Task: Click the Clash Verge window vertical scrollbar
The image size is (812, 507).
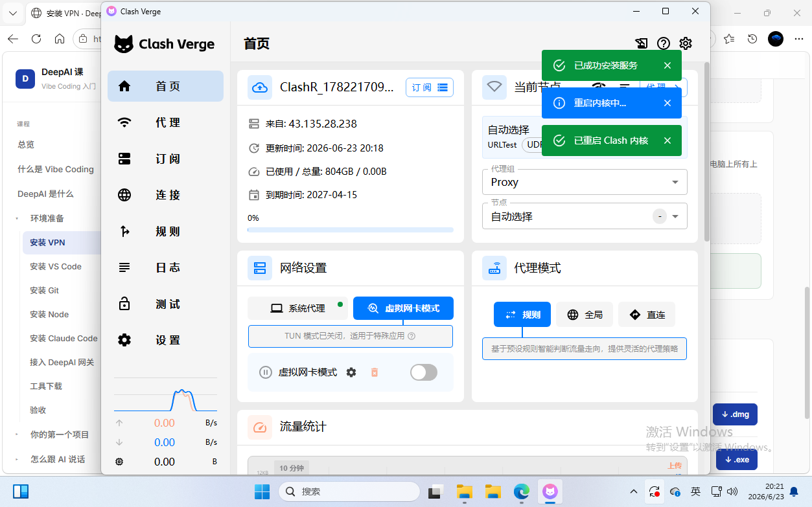Action: pos(706,152)
